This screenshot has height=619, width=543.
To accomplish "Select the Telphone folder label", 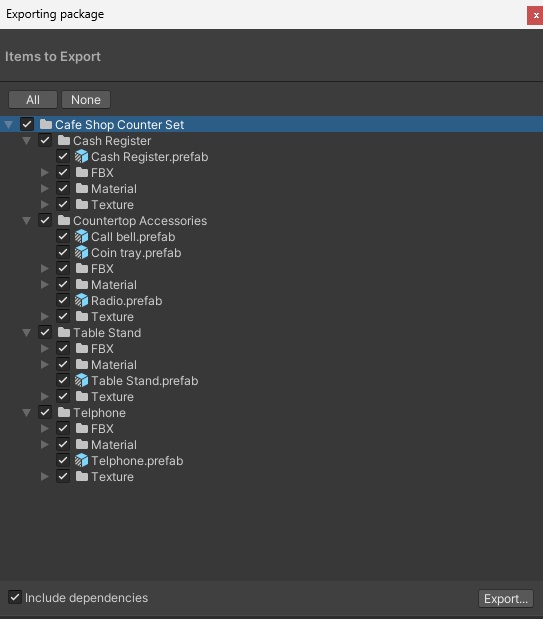I will [x=100, y=413].
